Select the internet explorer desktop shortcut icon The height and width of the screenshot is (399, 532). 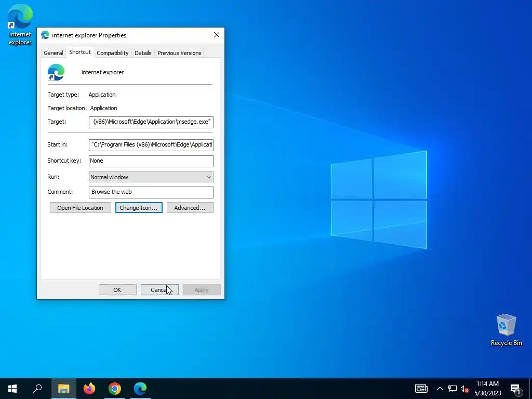20,24
